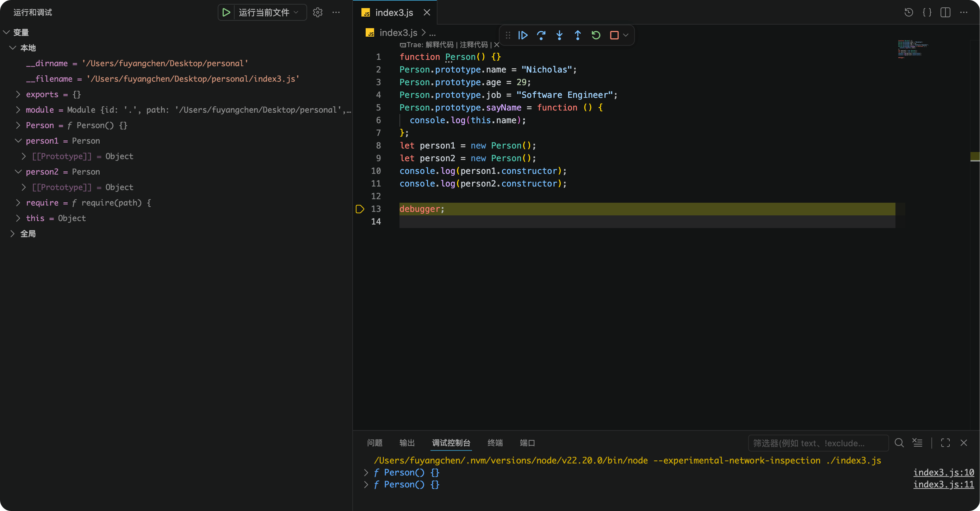The height and width of the screenshot is (511, 980).
Task: Open stop button dropdown arrow
Action: point(626,35)
